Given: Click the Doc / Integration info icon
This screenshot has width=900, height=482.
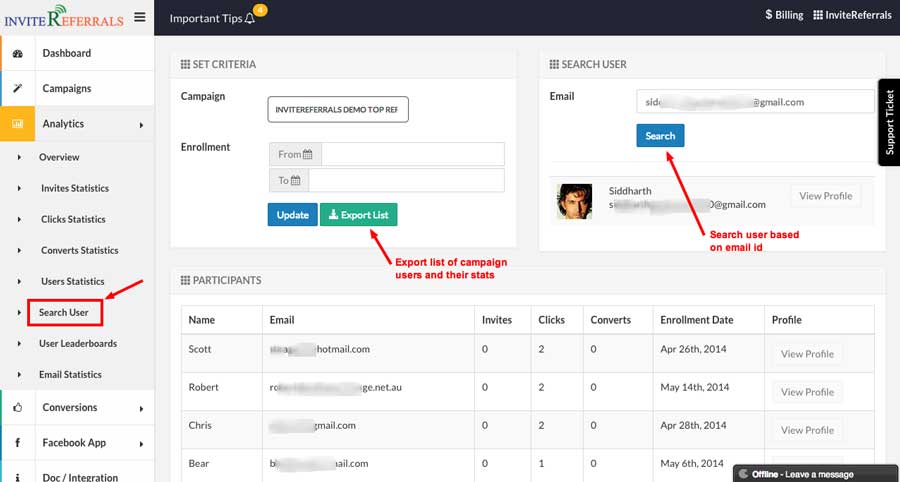Looking at the screenshot, I should (18, 477).
